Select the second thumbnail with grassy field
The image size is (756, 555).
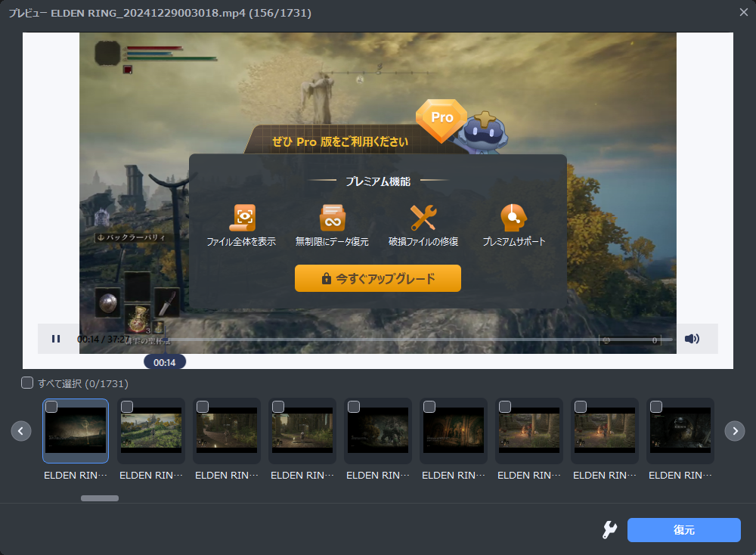point(151,430)
